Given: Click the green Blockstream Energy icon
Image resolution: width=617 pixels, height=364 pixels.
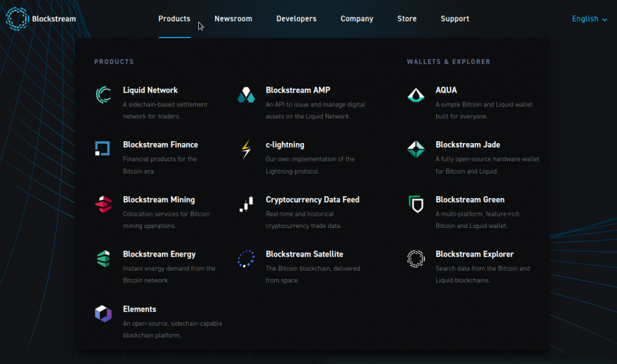Looking at the screenshot, I should pos(103,259).
